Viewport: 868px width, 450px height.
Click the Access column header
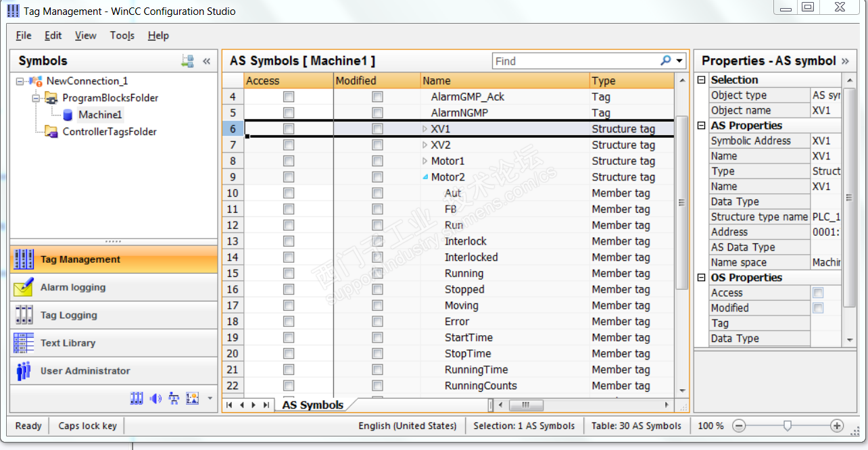coord(289,80)
